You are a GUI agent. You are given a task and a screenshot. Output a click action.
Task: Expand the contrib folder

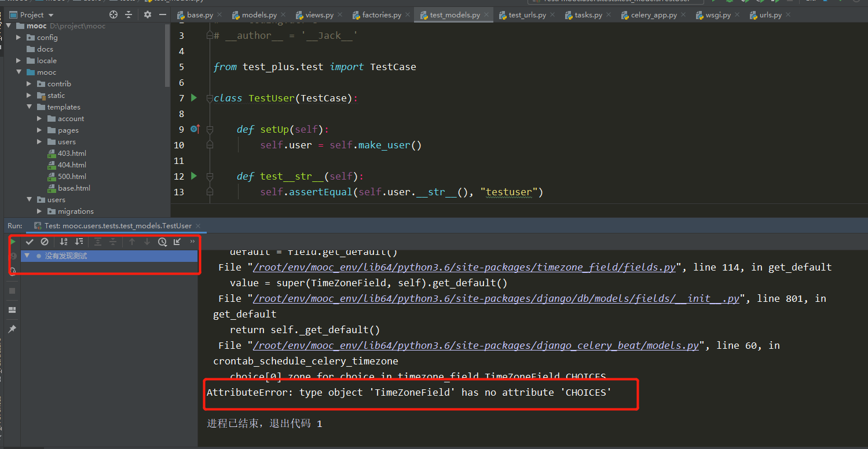coord(30,84)
